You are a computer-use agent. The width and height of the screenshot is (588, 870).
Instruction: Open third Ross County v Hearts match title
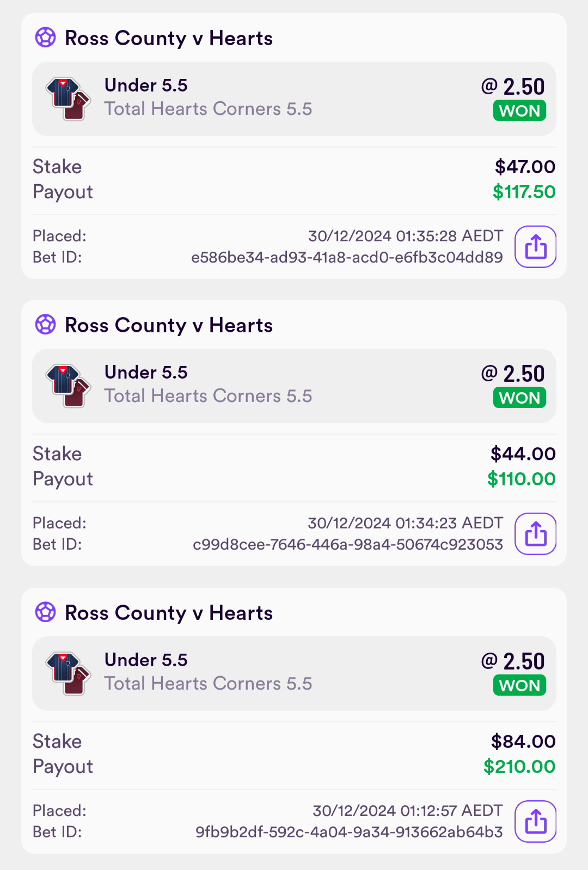(x=169, y=613)
